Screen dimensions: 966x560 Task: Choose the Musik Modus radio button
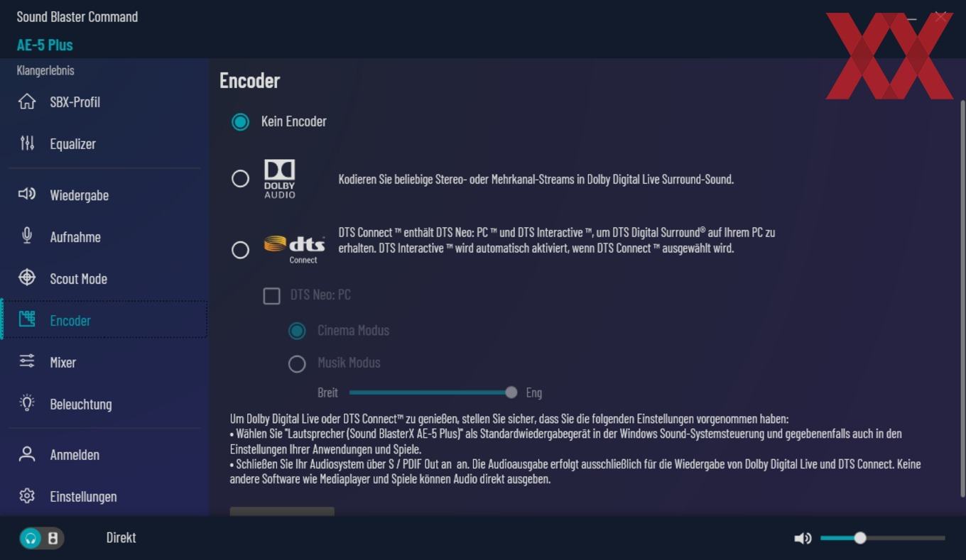click(297, 363)
